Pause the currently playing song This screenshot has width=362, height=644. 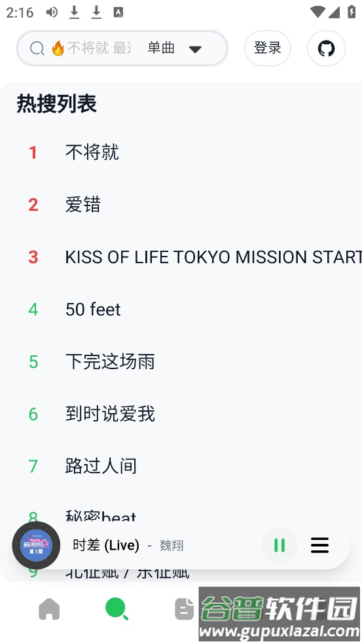(280, 545)
